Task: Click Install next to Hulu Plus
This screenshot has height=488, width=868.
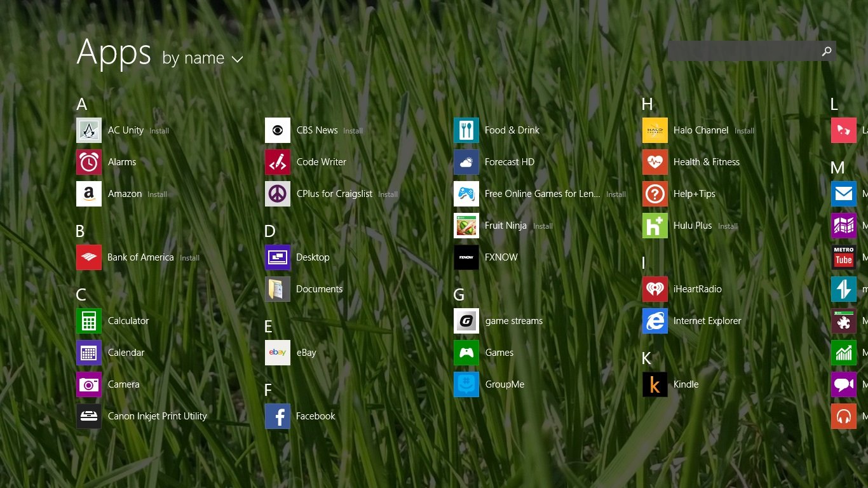Action: [728, 226]
